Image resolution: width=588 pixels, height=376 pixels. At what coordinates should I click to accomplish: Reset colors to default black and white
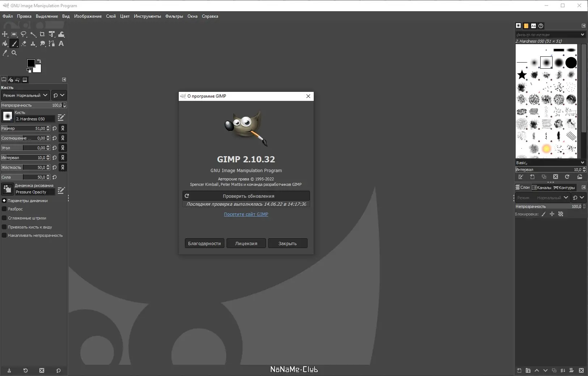[x=29, y=70]
